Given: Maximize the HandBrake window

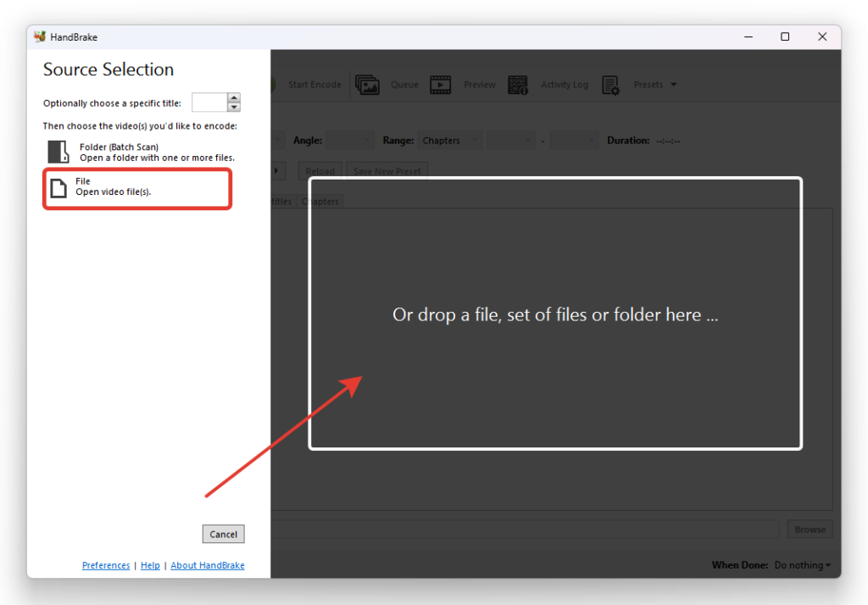Looking at the screenshot, I should [785, 37].
